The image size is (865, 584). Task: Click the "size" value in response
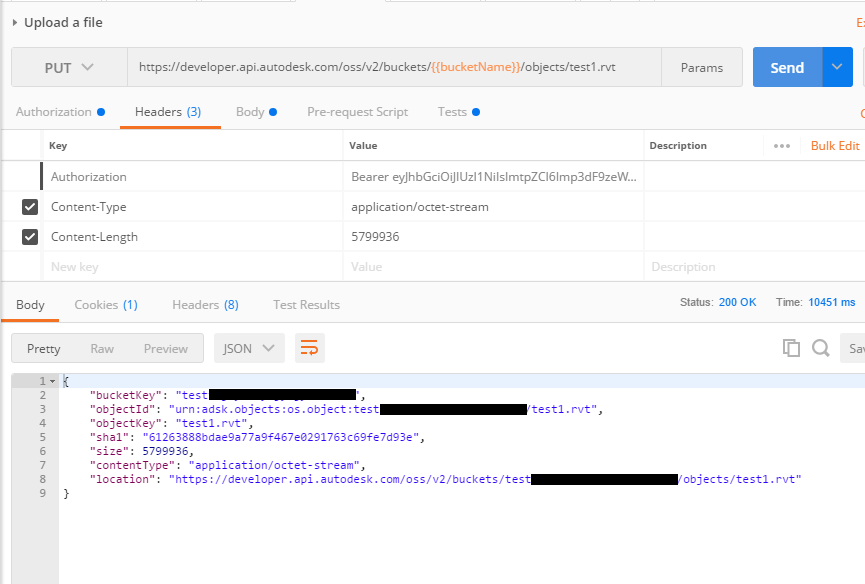[165, 451]
